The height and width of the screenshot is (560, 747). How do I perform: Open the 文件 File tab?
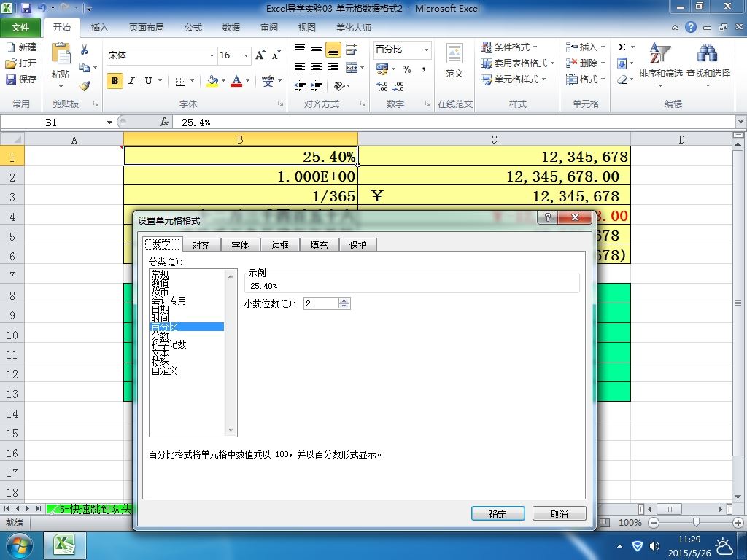tap(20, 28)
